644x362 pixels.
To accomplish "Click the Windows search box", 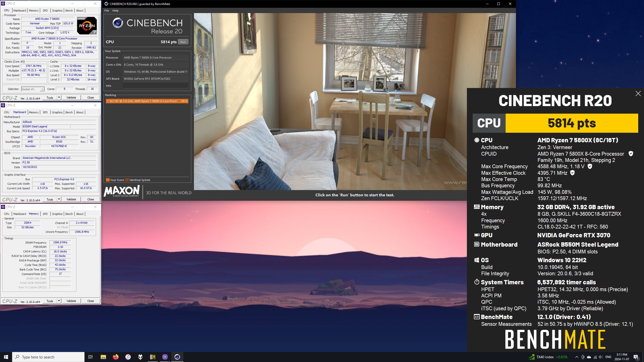I will (x=48, y=357).
